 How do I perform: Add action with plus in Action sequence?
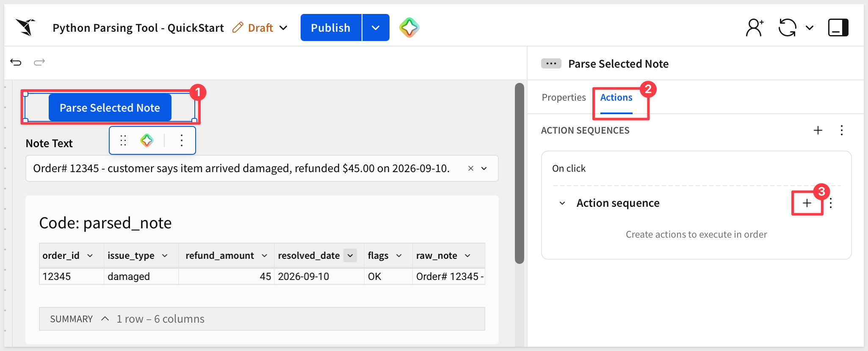[807, 203]
